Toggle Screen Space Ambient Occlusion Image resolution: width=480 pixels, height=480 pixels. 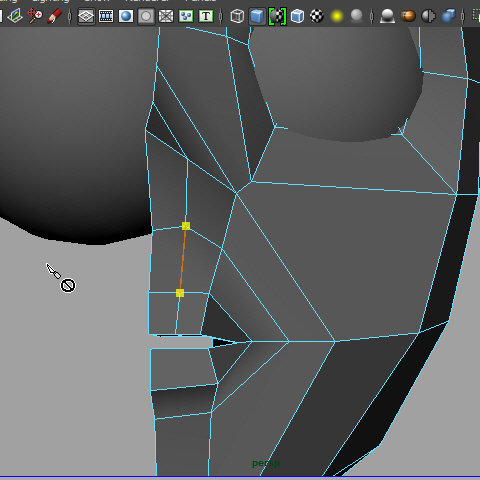click(388, 16)
